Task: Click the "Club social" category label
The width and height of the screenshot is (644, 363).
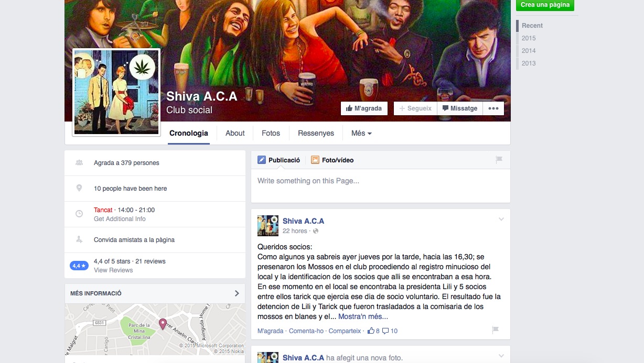Action: (x=189, y=110)
